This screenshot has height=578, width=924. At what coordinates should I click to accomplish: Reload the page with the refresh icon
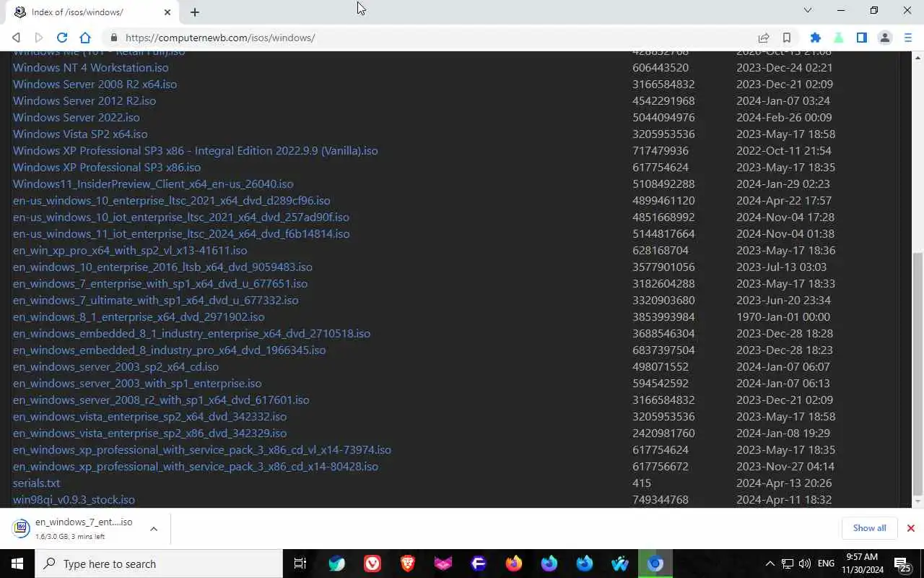pyautogui.click(x=62, y=38)
